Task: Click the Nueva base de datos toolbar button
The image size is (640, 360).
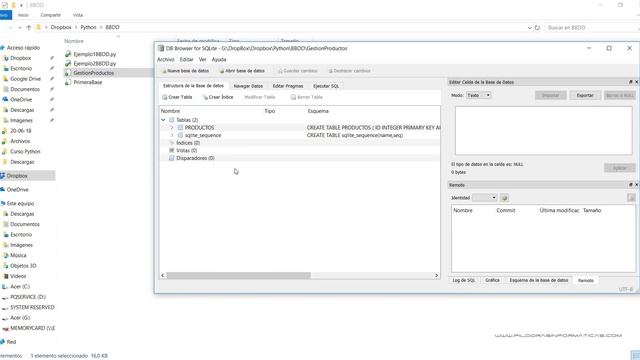Action: point(185,71)
